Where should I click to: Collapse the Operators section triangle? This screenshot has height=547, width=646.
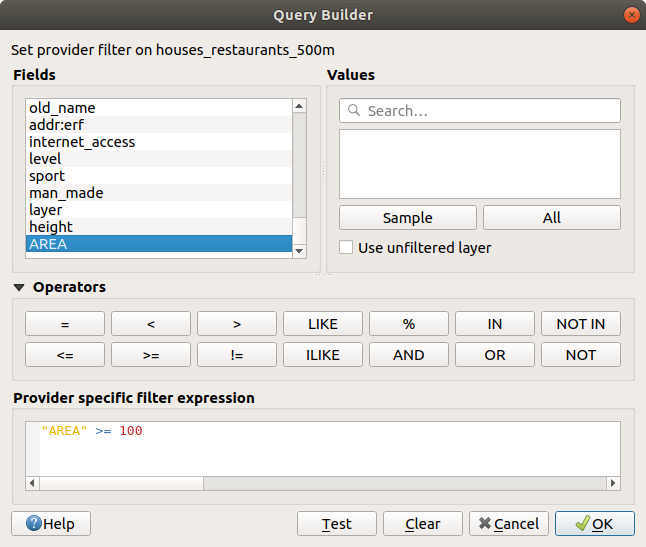pos(19,288)
